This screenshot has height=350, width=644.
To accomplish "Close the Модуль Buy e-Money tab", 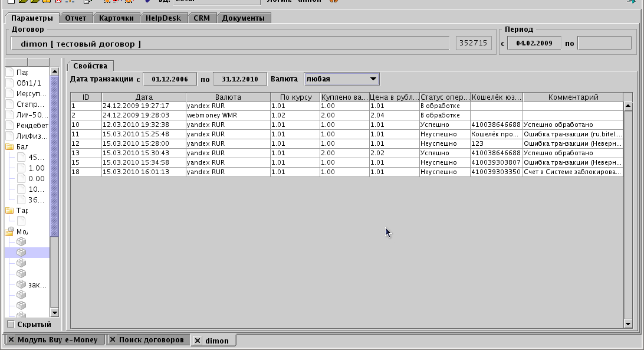I will [x=11, y=340].
